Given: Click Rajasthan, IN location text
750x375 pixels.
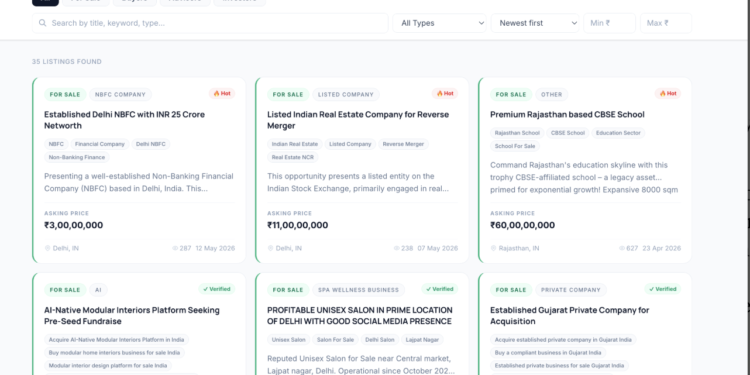Looking at the screenshot, I should pos(519,248).
